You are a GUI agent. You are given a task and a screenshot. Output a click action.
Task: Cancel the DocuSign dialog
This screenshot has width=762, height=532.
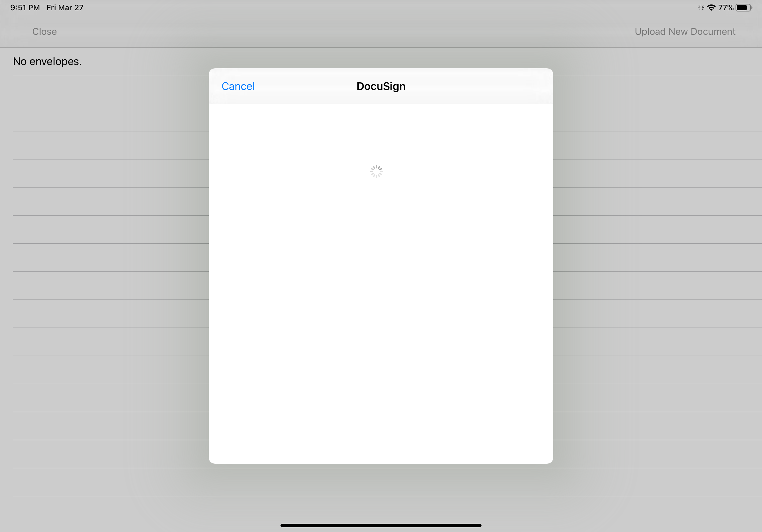[238, 86]
